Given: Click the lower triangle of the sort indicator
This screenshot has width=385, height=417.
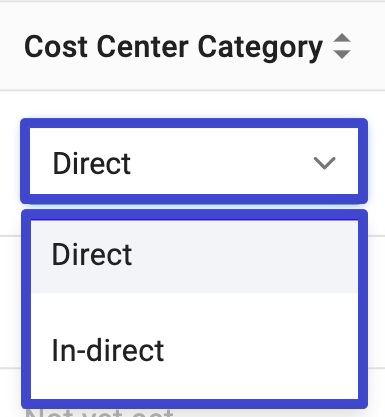Looking at the screenshot, I should tap(342, 54).
